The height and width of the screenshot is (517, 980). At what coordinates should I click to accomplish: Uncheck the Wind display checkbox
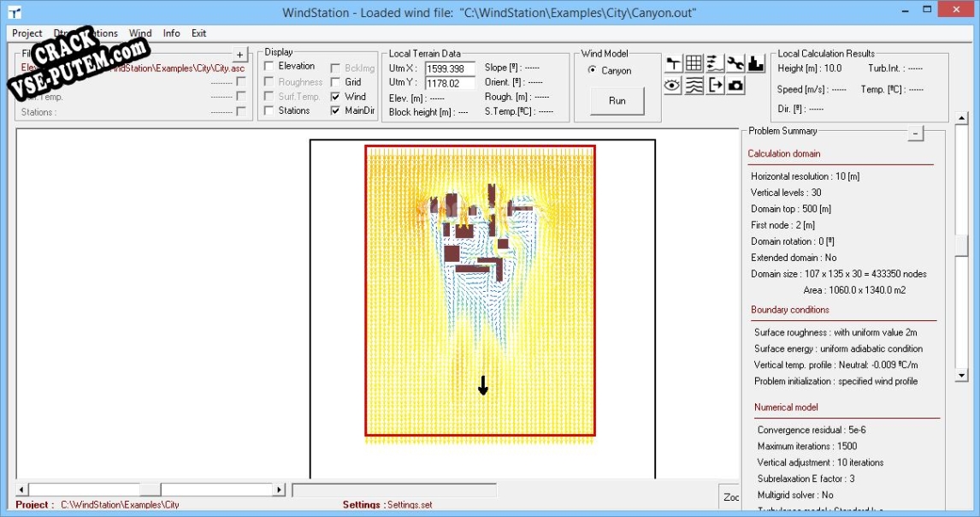pyautogui.click(x=336, y=97)
